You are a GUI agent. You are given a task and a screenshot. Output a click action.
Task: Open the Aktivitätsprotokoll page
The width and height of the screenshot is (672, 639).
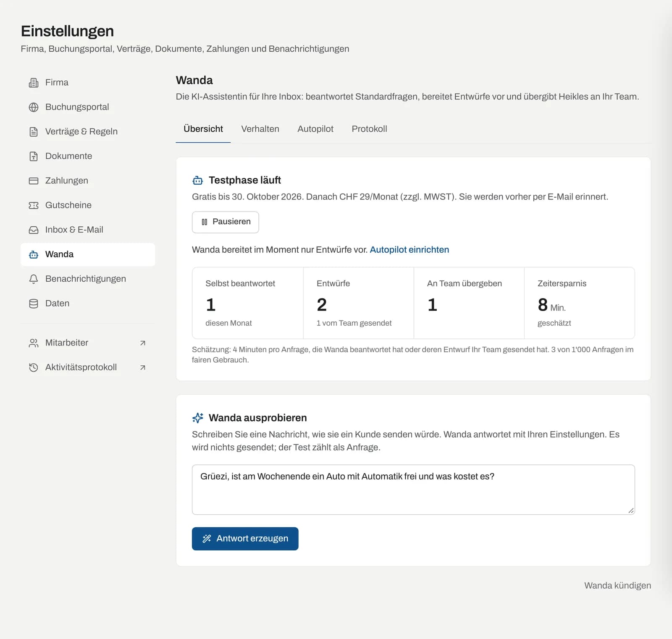(88, 367)
